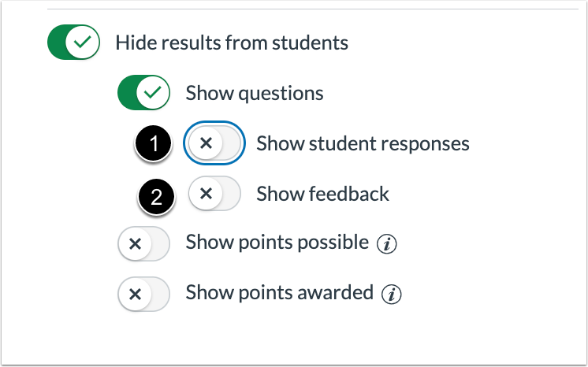Enable the Show points possible toggle
The width and height of the screenshot is (588, 367).
click(x=143, y=243)
